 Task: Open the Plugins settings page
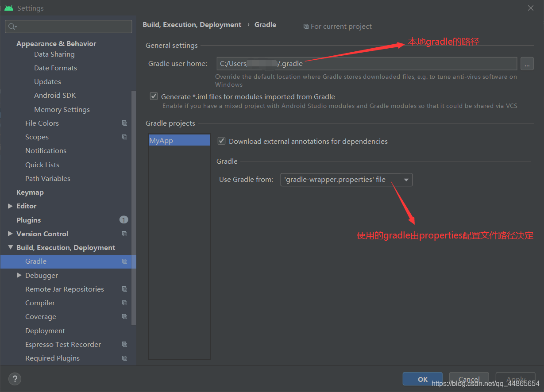[29, 220]
